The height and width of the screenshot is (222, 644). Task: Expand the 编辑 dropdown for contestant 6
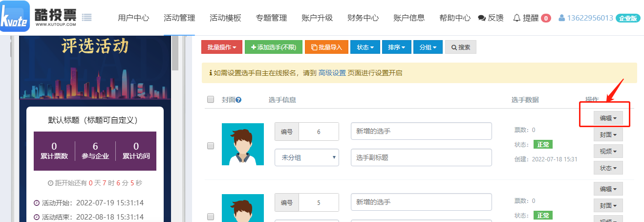click(x=608, y=118)
